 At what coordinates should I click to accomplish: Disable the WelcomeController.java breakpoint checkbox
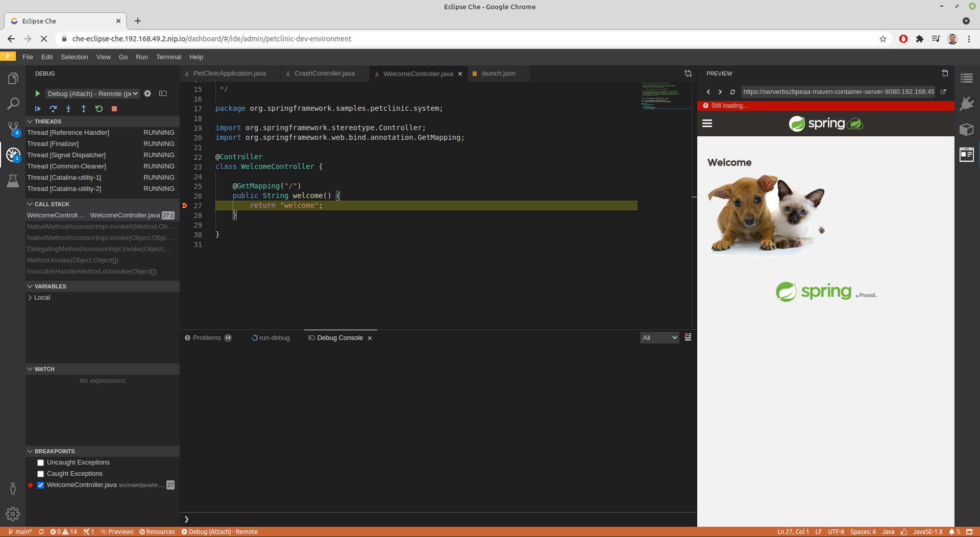click(40, 485)
